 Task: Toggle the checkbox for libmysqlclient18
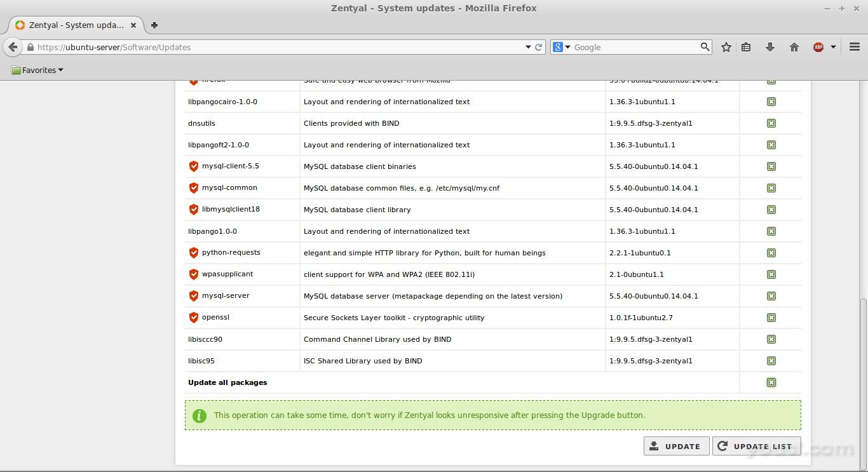[x=771, y=210]
